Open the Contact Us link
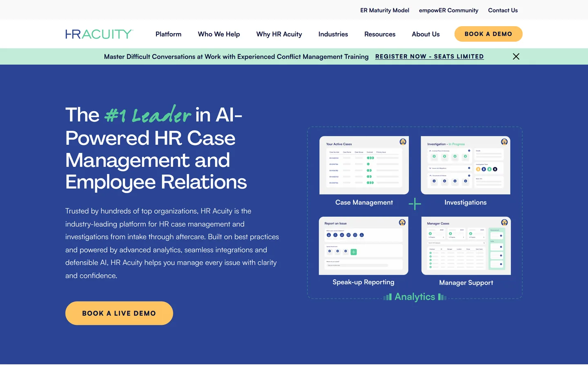Image resolution: width=588 pixels, height=368 pixels. pyautogui.click(x=503, y=10)
